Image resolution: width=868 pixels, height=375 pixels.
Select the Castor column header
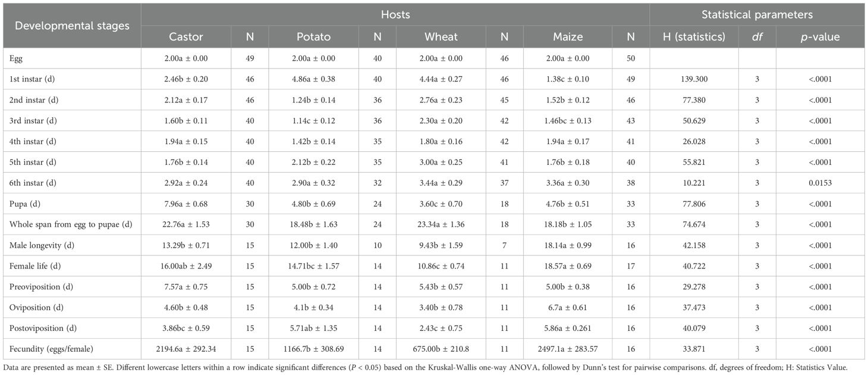(x=186, y=37)
